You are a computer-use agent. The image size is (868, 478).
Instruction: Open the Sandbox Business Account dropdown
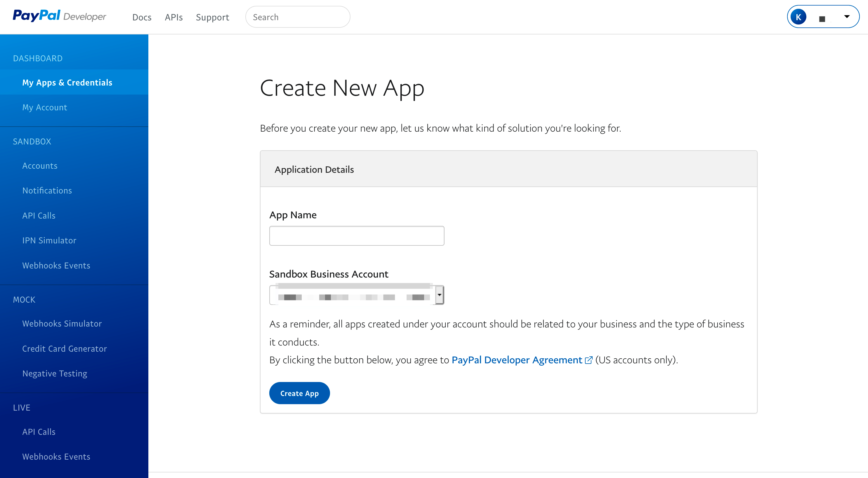(357, 295)
